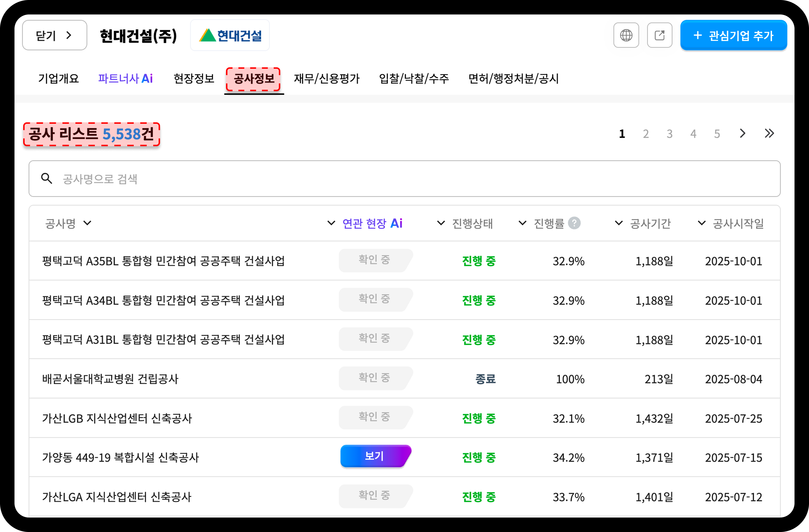Sort by 공사명 column chevron
809x532 pixels.
[x=87, y=223]
